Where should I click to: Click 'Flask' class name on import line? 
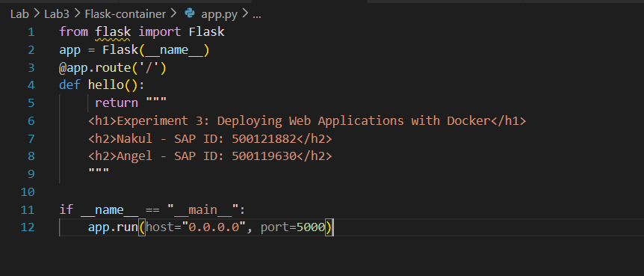tap(207, 32)
